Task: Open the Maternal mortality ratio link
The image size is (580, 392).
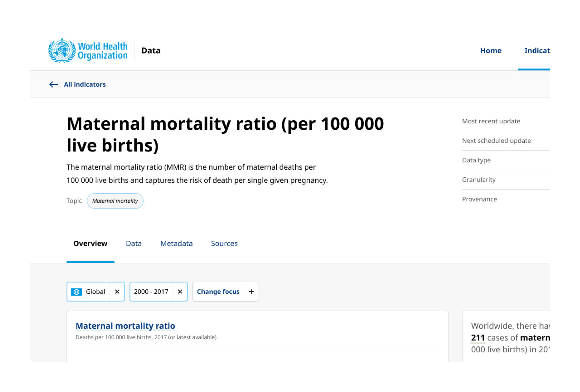Action: 125,326
